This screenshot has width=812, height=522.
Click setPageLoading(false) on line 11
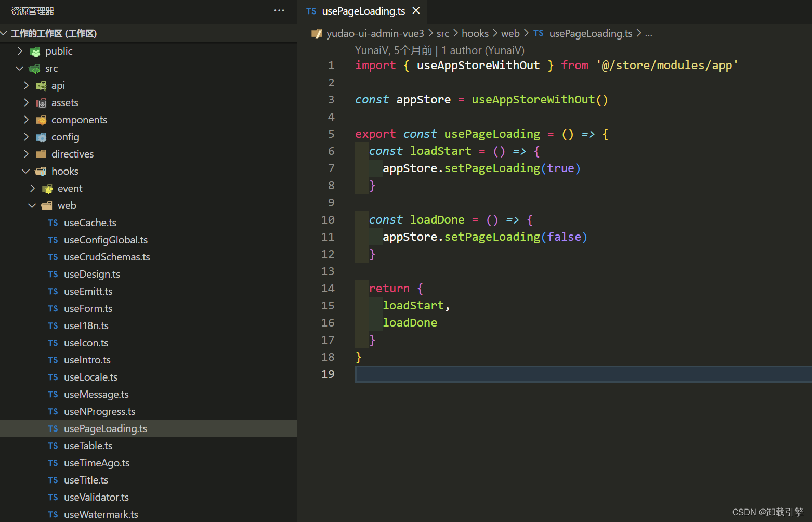click(516, 237)
